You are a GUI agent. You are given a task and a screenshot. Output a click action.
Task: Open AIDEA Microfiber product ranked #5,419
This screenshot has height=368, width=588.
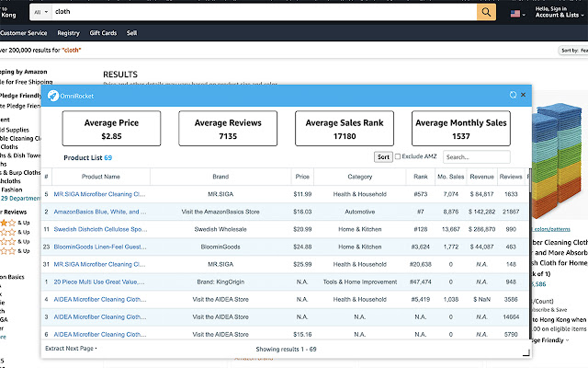(x=100, y=299)
